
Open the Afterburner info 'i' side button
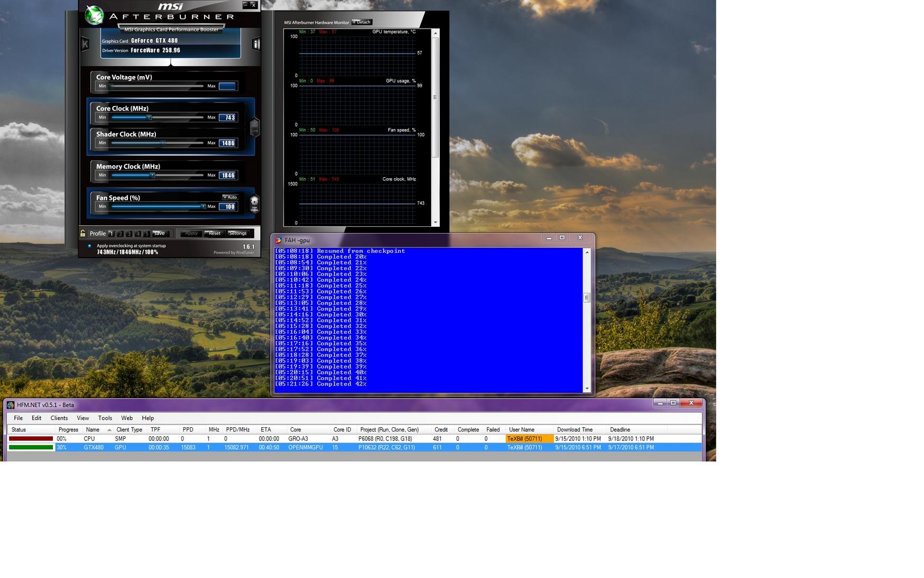pos(256,44)
